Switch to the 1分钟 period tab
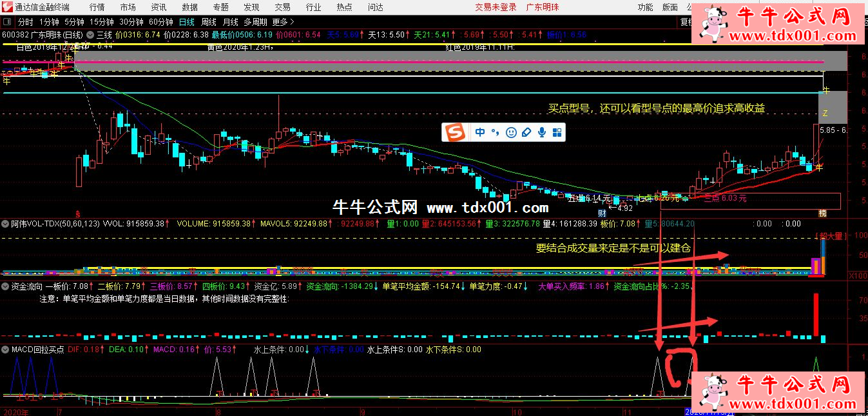 [x=49, y=21]
